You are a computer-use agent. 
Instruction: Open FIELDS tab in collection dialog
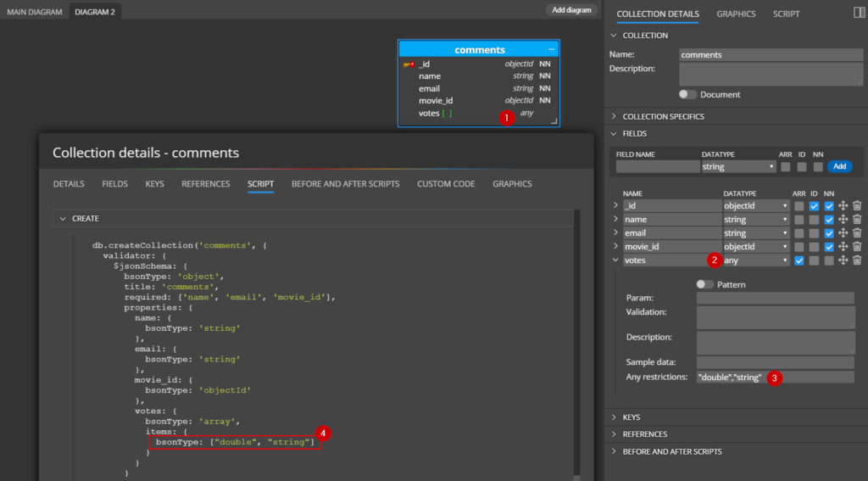114,184
